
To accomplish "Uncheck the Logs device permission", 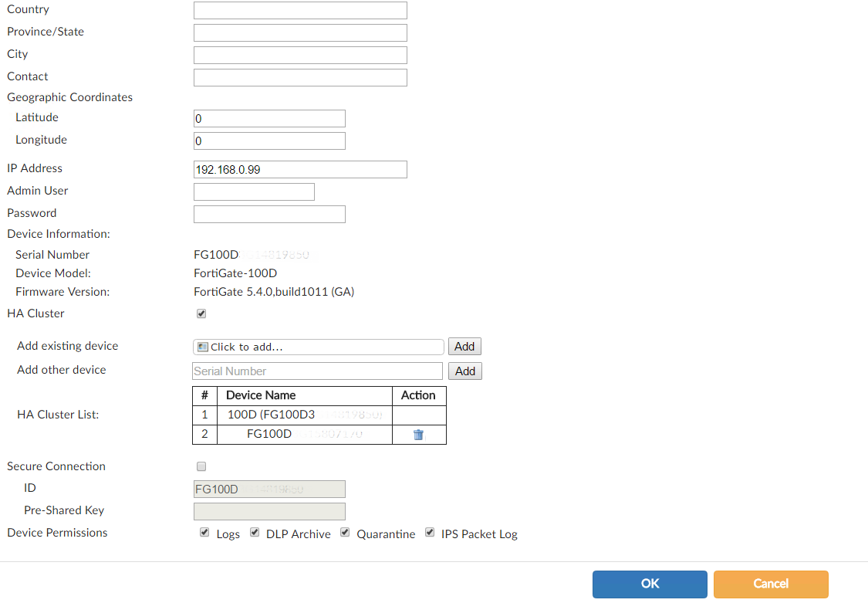I will pos(204,533).
